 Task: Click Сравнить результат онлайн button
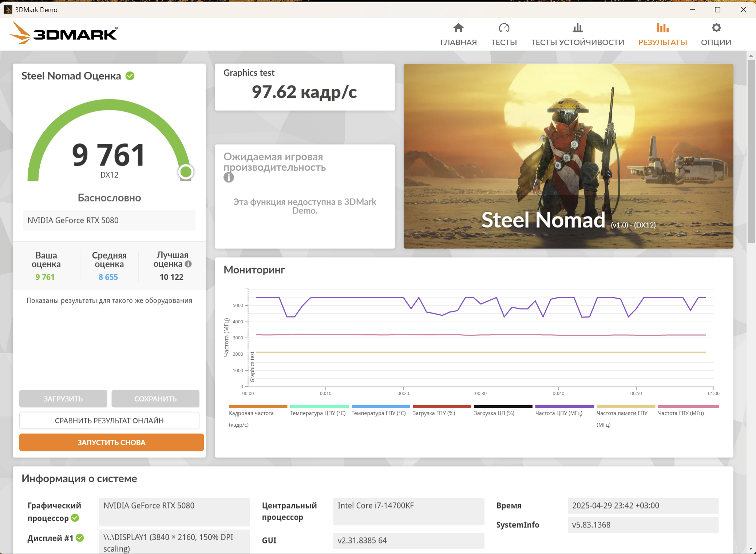click(109, 421)
